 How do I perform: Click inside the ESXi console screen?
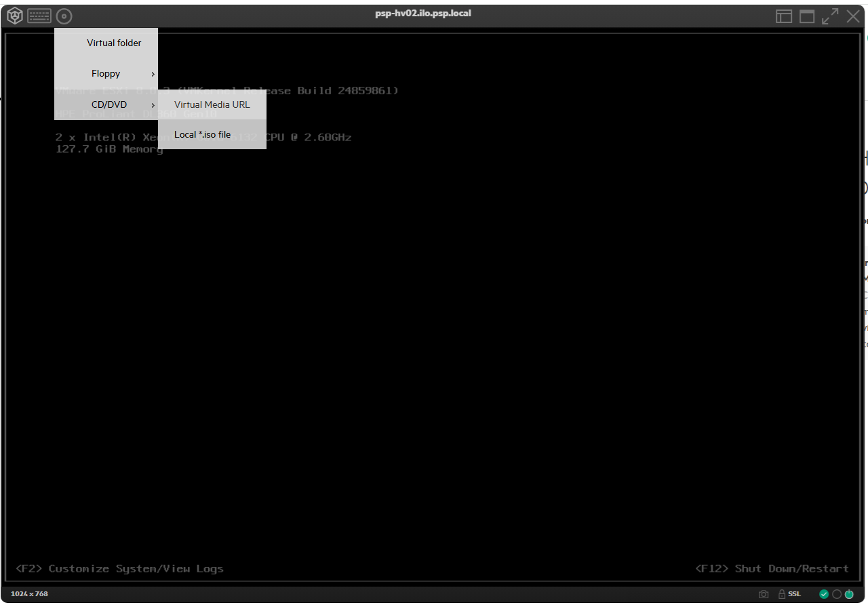434,339
